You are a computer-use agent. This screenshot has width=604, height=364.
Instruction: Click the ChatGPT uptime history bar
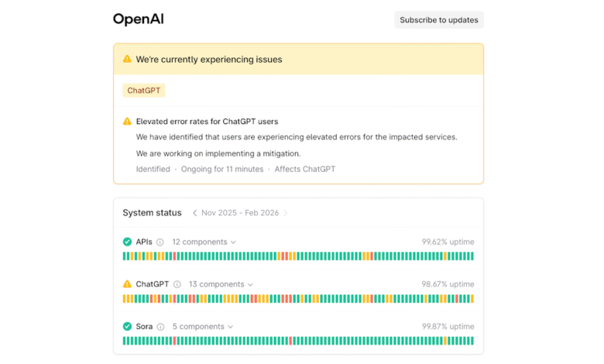point(298,298)
